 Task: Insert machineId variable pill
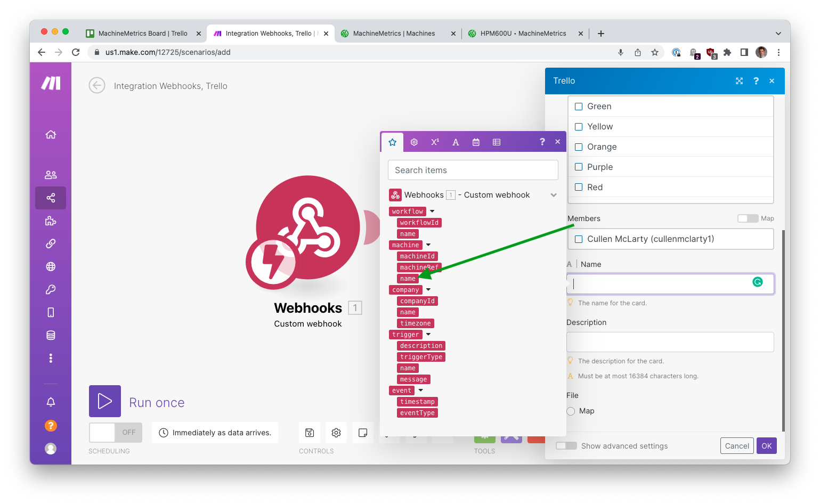coord(417,256)
